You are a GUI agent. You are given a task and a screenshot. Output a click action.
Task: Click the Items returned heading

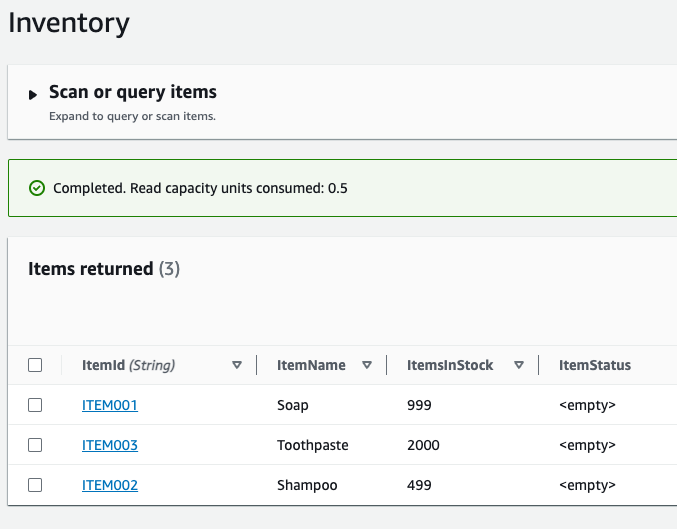90,268
